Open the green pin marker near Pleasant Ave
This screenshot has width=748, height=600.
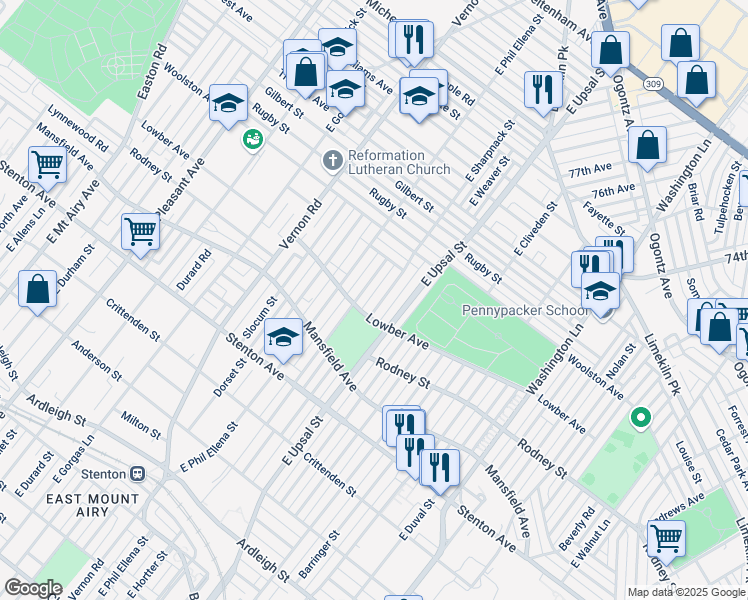click(x=253, y=140)
